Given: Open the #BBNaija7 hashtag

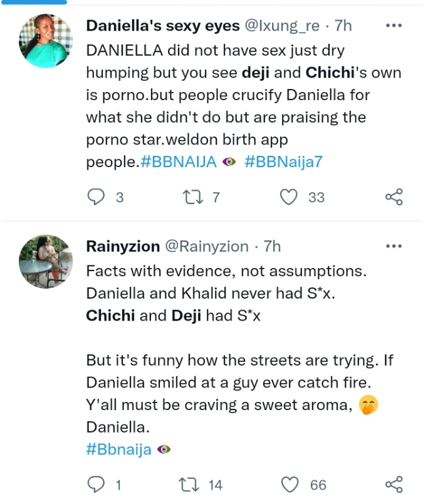Looking at the screenshot, I should click(x=283, y=162).
